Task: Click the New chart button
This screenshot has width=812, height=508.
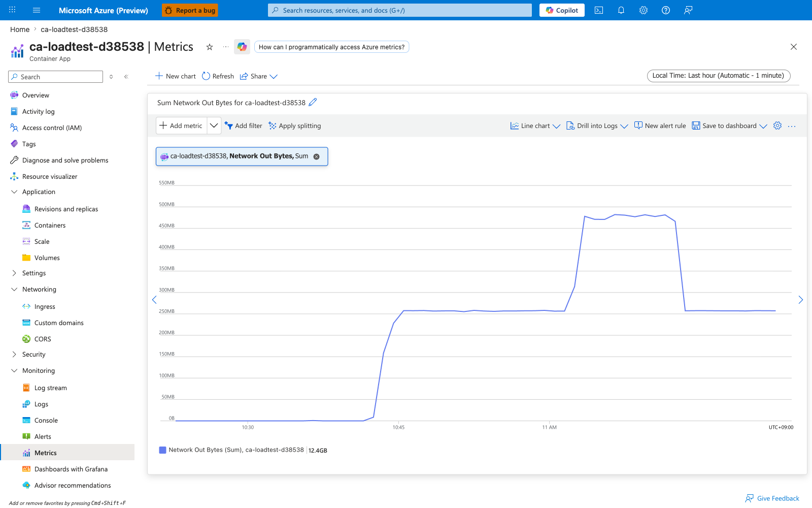Action: click(175, 76)
